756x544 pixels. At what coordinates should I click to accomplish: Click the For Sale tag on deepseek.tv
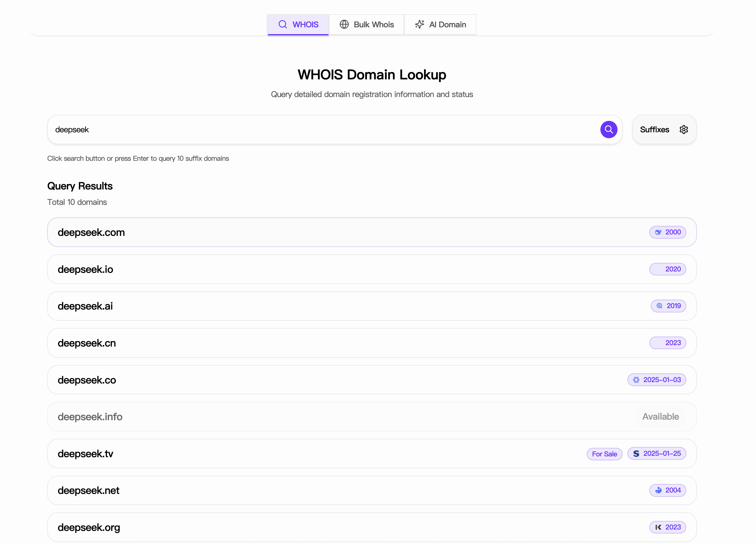click(604, 454)
